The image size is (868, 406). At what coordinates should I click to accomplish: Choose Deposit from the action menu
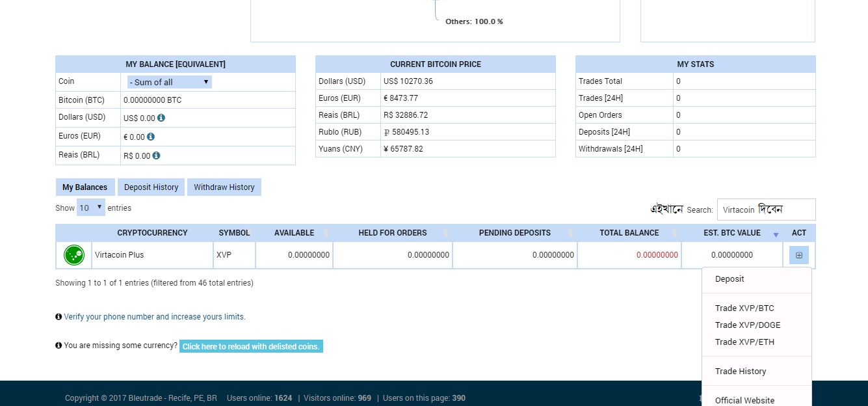tap(730, 279)
